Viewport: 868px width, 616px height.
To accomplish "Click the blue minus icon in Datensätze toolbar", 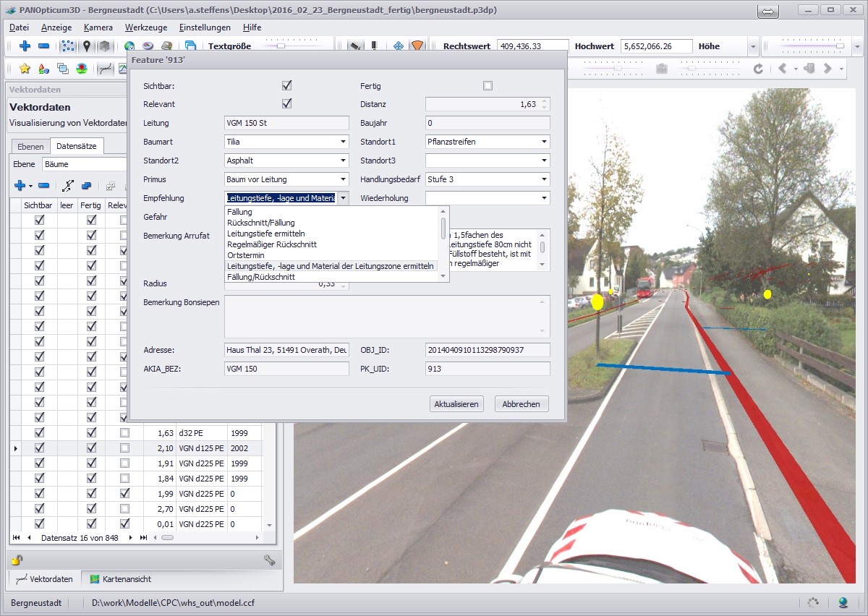I will [44, 186].
